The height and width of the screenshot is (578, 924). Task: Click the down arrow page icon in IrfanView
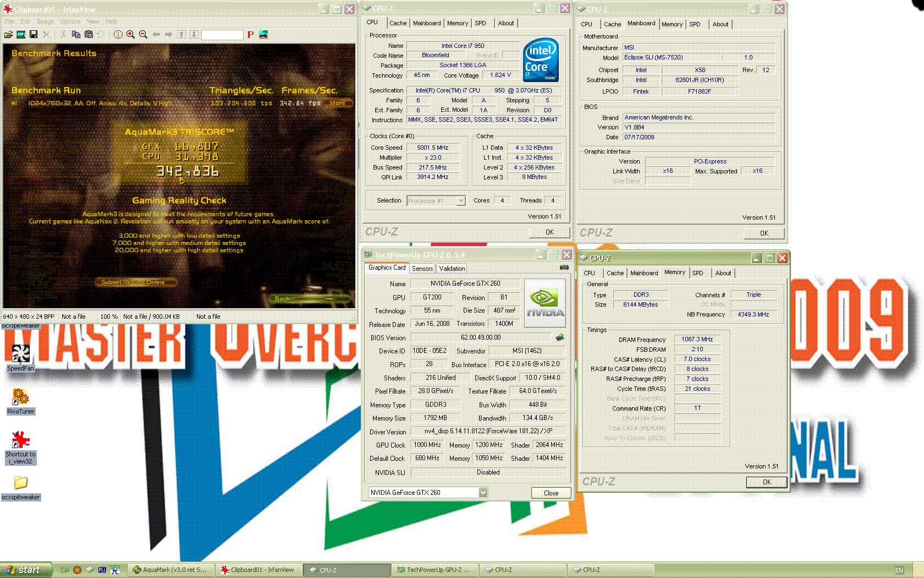point(194,34)
